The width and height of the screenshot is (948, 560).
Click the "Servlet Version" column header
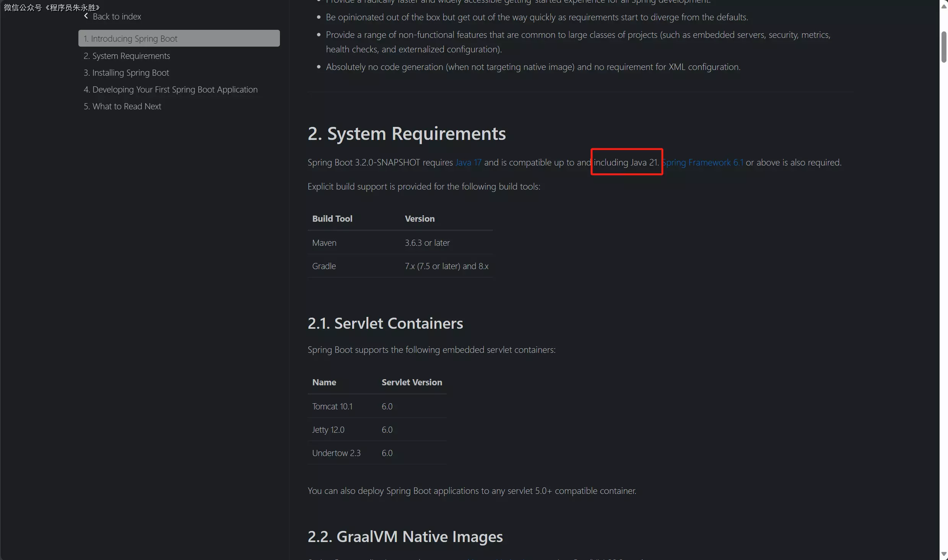pyautogui.click(x=411, y=382)
